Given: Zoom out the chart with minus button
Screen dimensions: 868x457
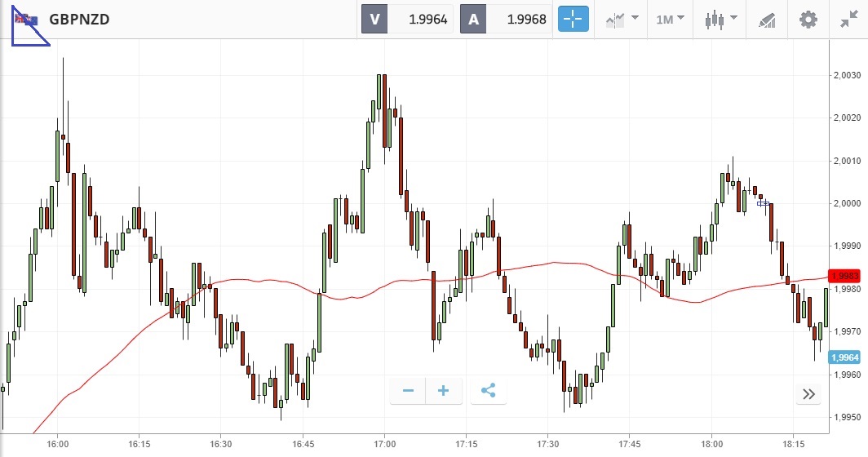Looking at the screenshot, I should point(408,391).
